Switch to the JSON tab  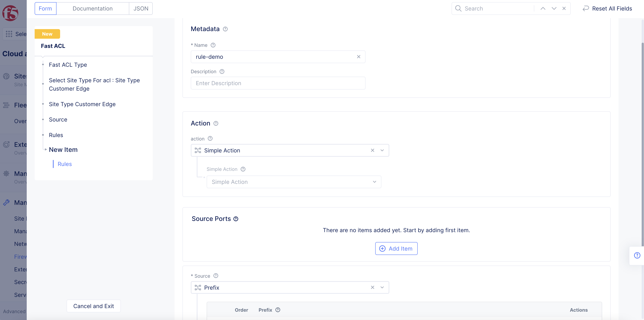point(141,8)
